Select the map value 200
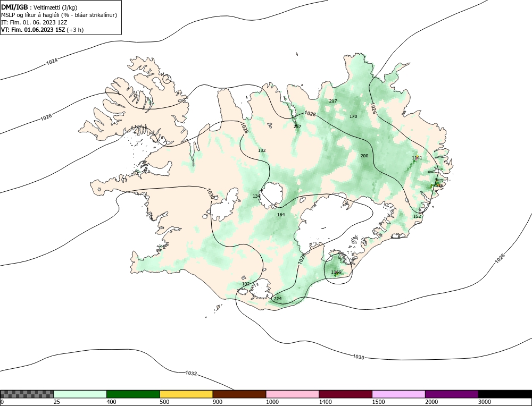The height and width of the screenshot is (406, 532). [364, 156]
